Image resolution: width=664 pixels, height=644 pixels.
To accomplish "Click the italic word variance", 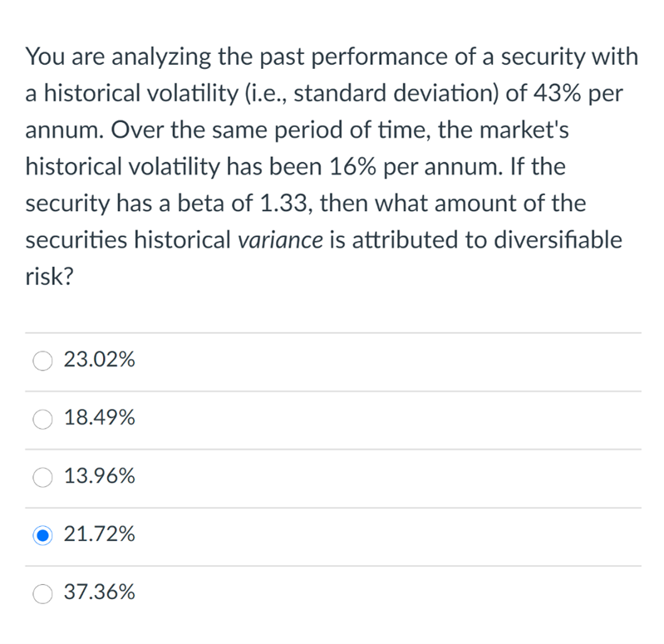I will pyautogui.click(x=280, y=240).
